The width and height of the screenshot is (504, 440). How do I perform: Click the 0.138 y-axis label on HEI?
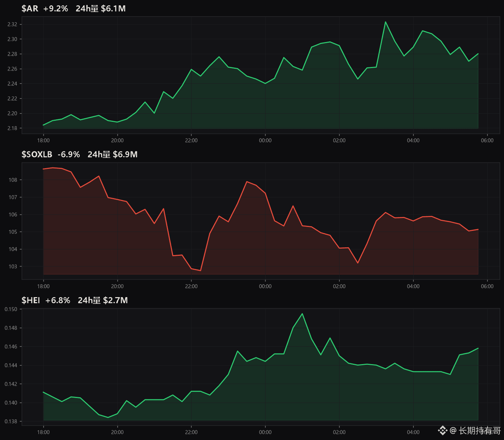[11, 421]
